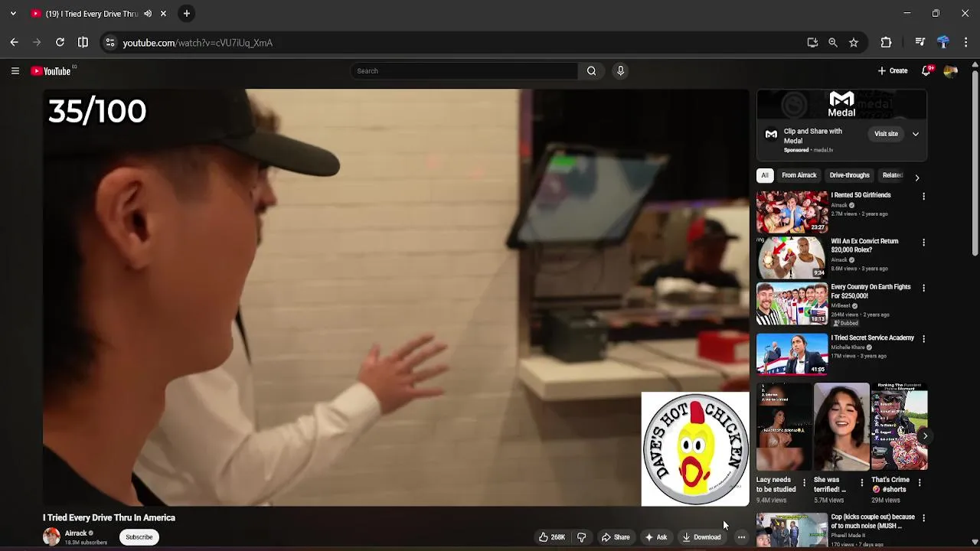Open That's Crime #shorts thumbnail

coord(899,427)
